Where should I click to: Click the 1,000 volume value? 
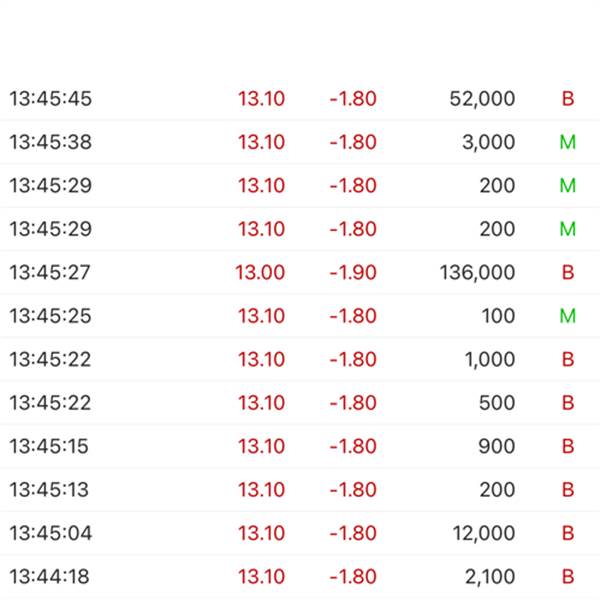click(490, 360)
